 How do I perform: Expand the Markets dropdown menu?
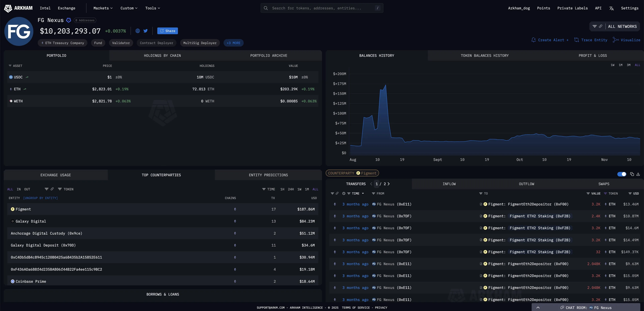103,8
